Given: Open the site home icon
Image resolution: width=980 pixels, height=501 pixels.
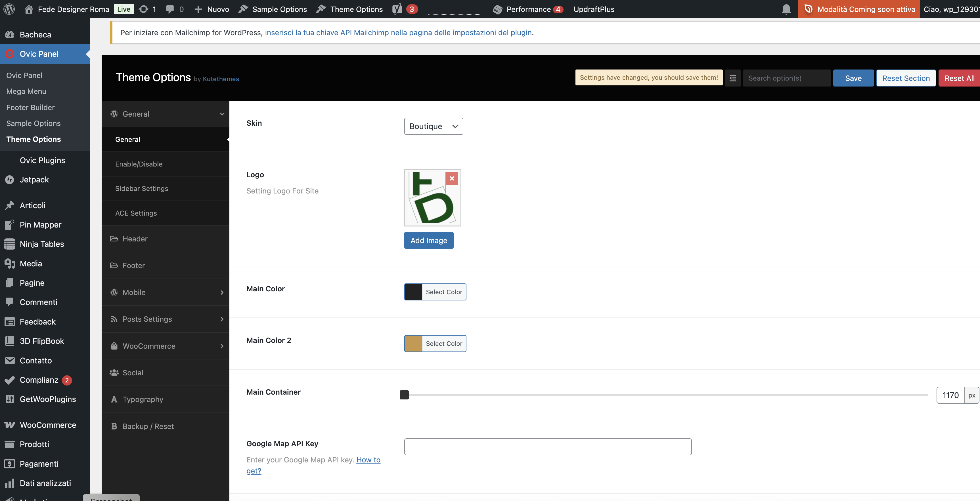Looking at the screenshot, I should point(29,9).
